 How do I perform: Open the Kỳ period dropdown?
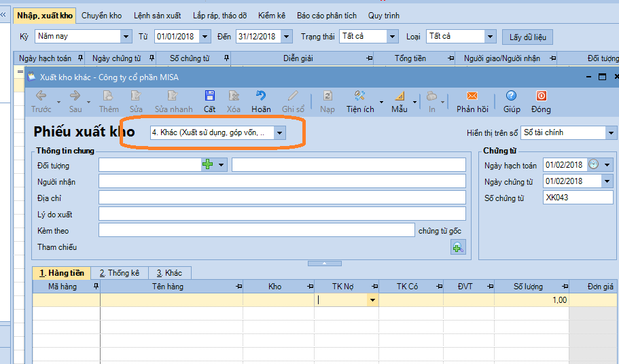126,36
